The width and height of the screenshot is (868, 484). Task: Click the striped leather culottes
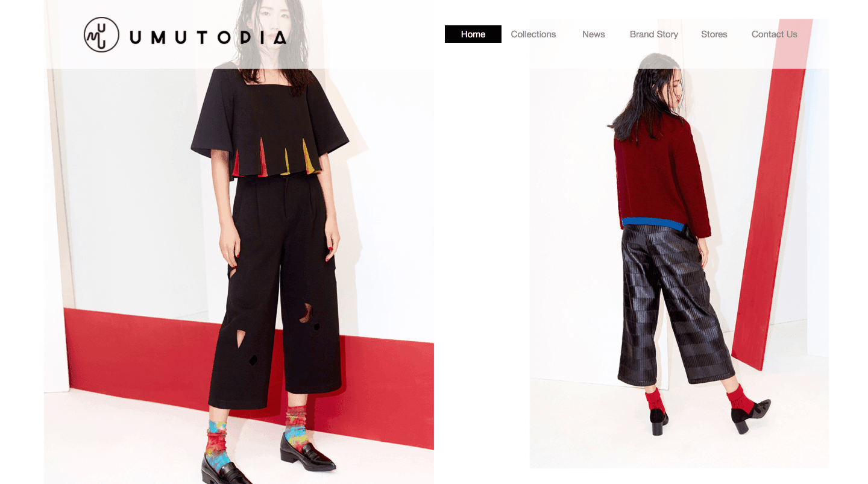[x=675, y=304]
